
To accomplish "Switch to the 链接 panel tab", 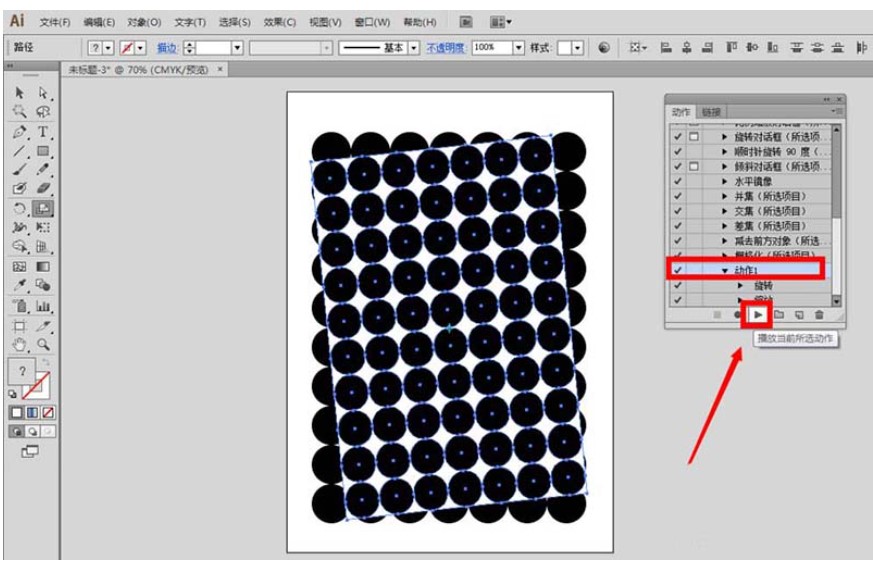I will click(711, 112).
